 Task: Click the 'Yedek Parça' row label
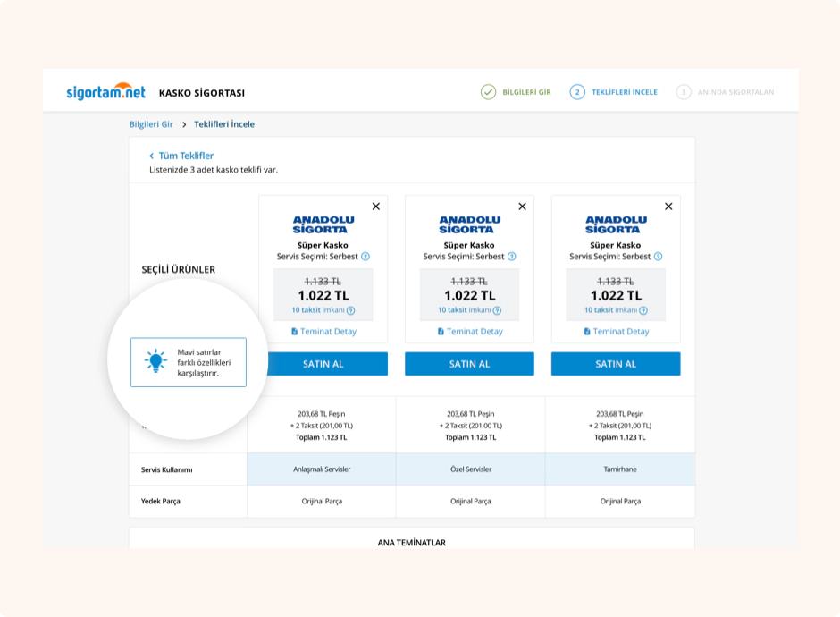pos(160,502)
